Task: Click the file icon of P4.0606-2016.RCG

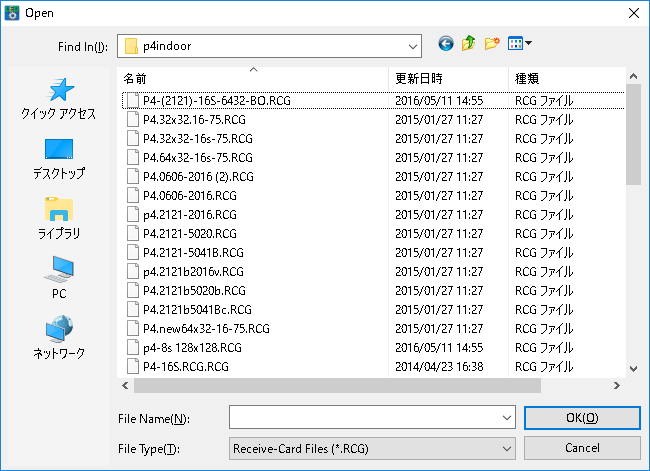Action: point(133,196)
